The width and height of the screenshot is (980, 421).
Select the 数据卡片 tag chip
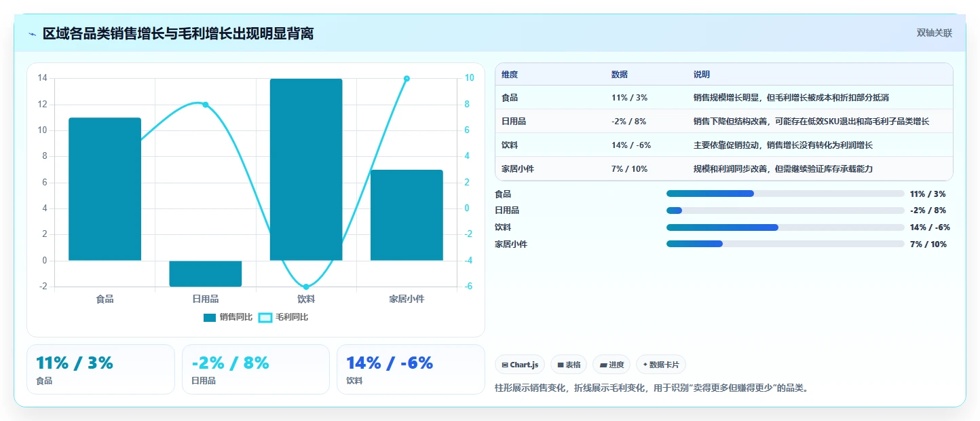(661, 365)
